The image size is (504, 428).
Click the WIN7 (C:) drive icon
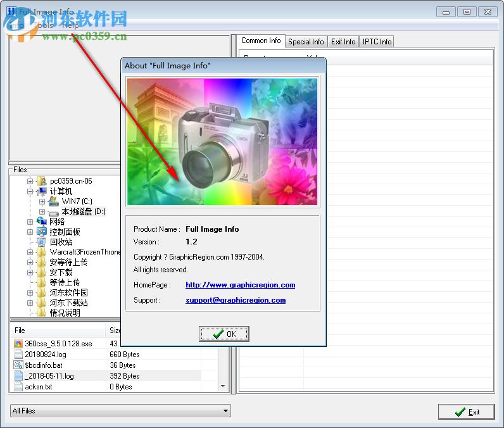[x=54, y=201]
